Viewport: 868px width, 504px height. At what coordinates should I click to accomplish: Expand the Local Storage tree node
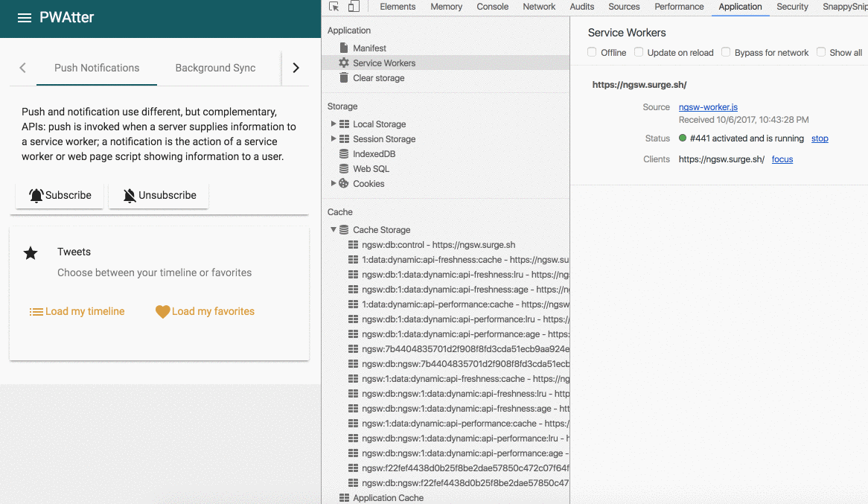point(334,124)
